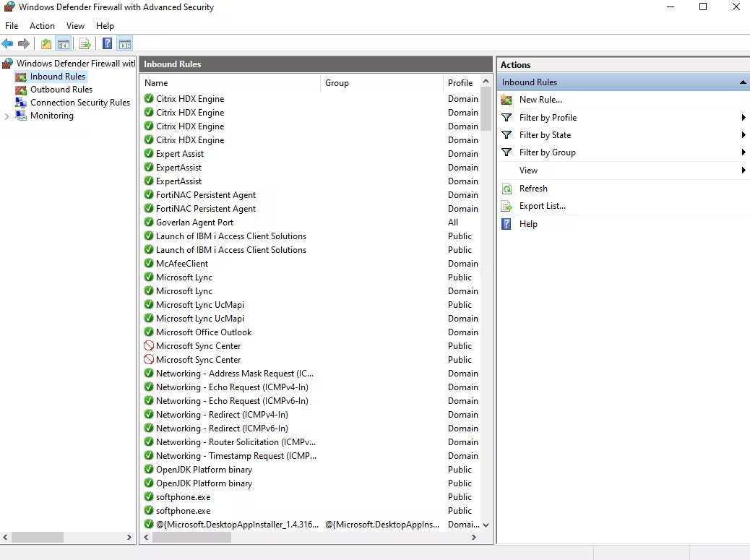Viewport: 750px width, 560px height.
Task: Click New Rule... action link
Action: pyautogui.click(x=540, y=100)
